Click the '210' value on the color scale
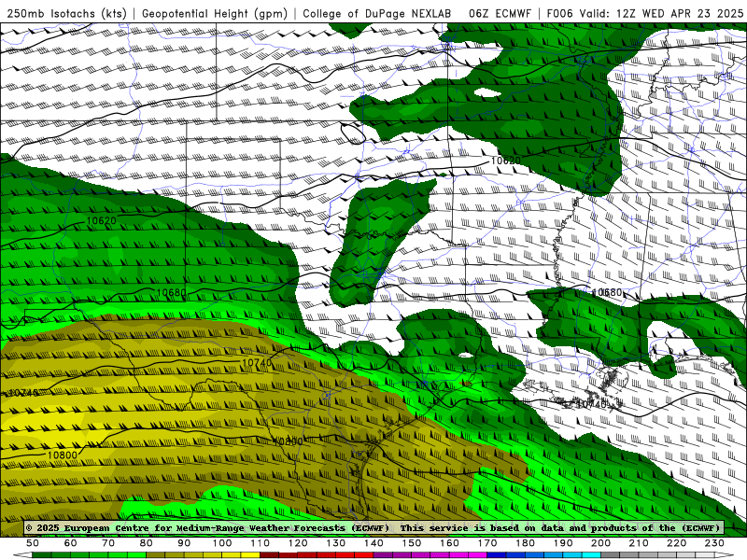This screenshot has height=560, width=747. click(x=639, y=543)
